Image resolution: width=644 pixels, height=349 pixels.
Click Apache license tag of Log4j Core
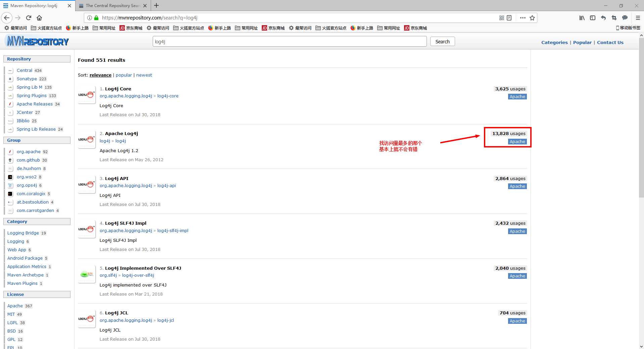517,96
